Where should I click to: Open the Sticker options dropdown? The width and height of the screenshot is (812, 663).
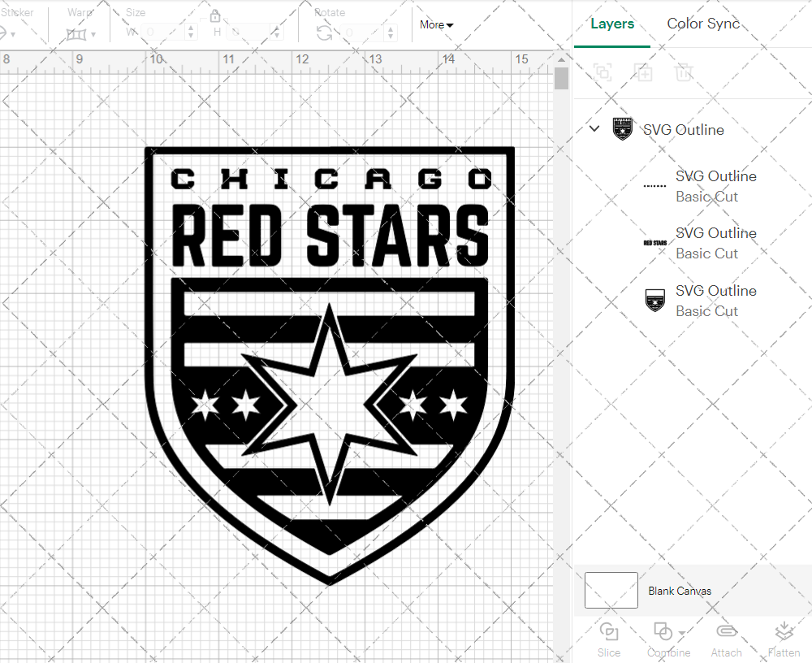(11, 36)
